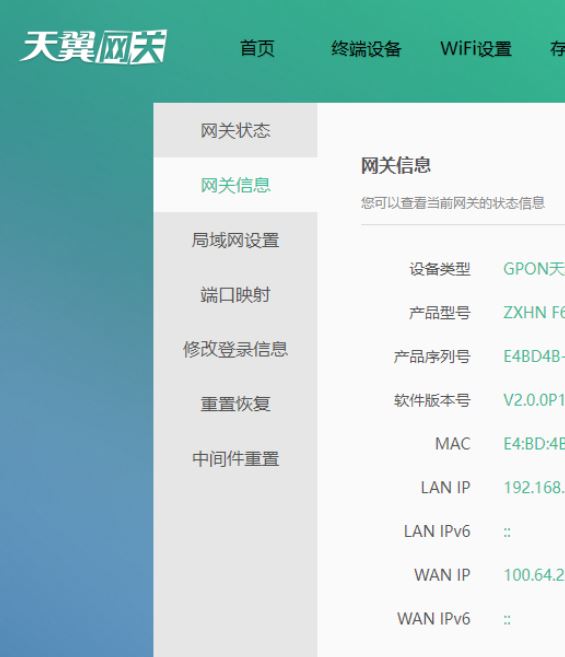The width and height of the screenshot is (565, 657).
Task: Select 网关状态 in sidebar
Action: coord(236,130)
